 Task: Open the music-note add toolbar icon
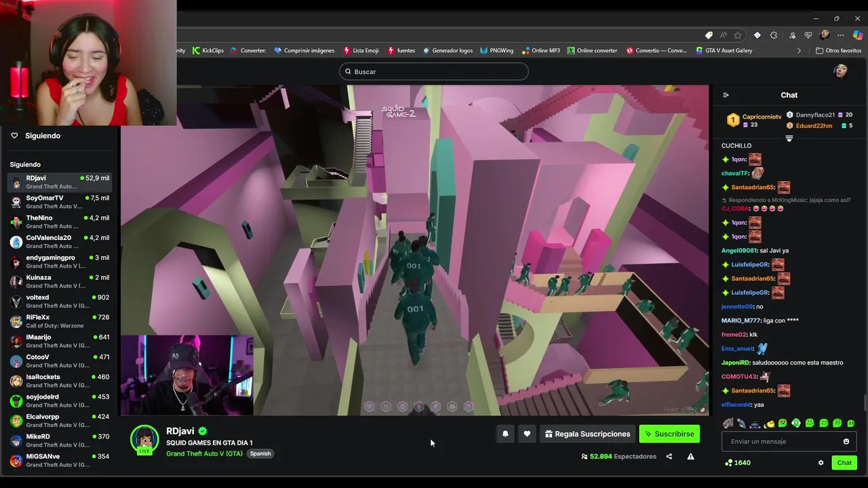click(x=791, y=35)
